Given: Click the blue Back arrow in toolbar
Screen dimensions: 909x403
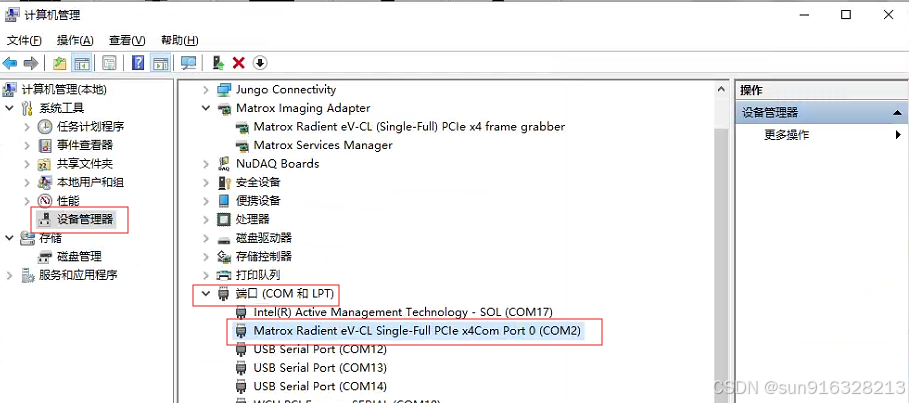Looking at the screenshot, I should 10,63.
